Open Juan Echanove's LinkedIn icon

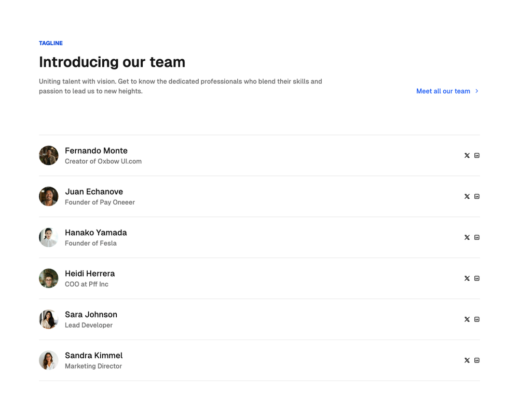pyautogui.click(x=476, y=197)
